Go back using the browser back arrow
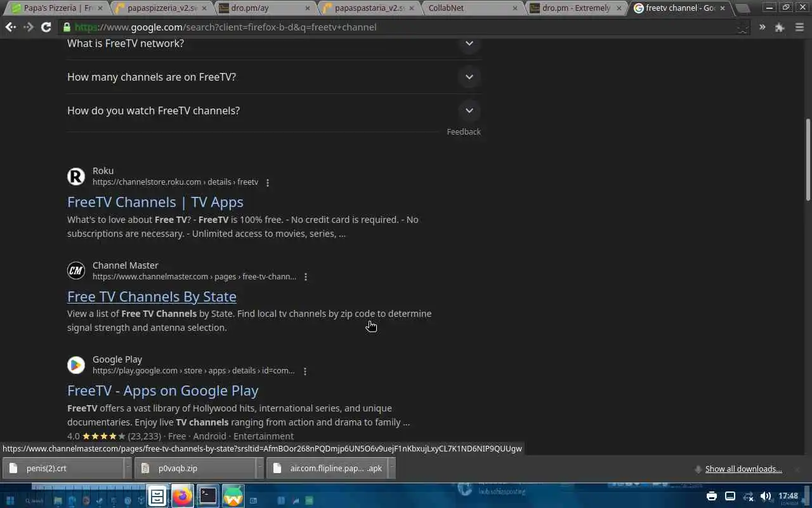The width and height of the screenshot is (812, 508). (11, 27)
